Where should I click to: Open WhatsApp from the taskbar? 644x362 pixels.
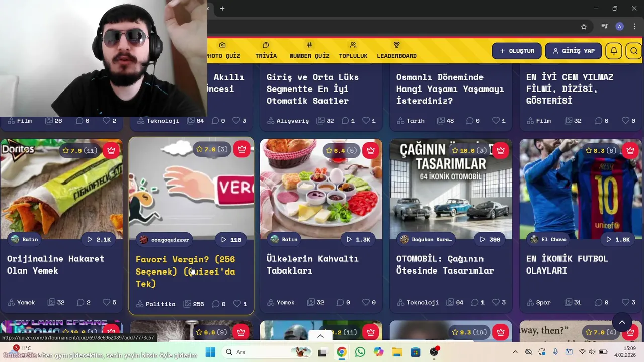pyautogui.click(x=360, y=352)
